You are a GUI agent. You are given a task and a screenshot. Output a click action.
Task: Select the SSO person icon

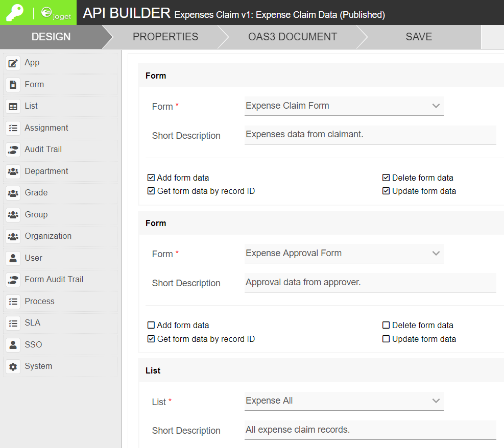pos(13,345)
